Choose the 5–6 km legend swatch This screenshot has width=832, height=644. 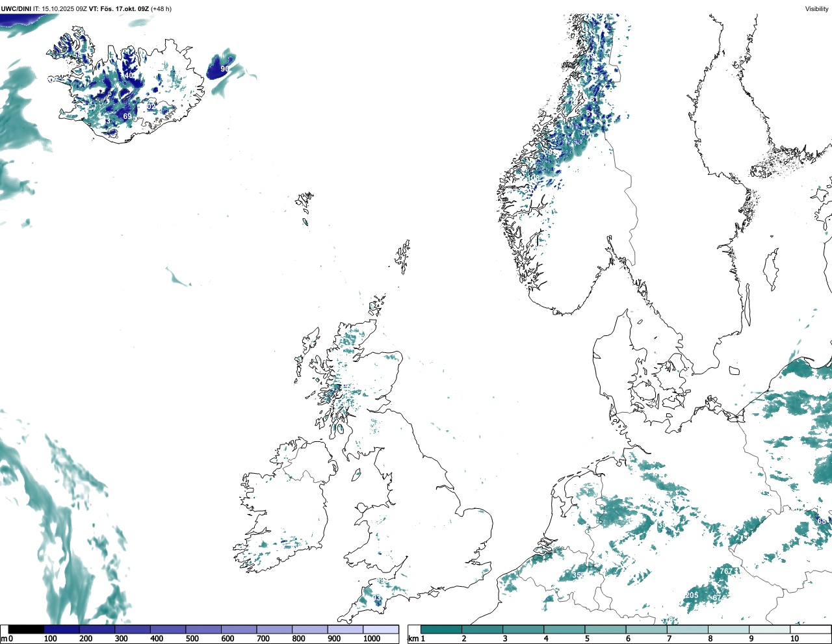click(606, 629)
